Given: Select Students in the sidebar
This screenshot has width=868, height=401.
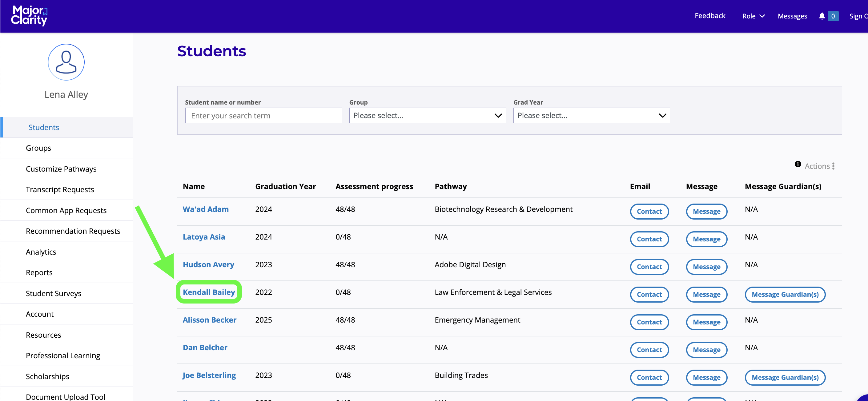Looking at the screenshot, I should [66, 127].
